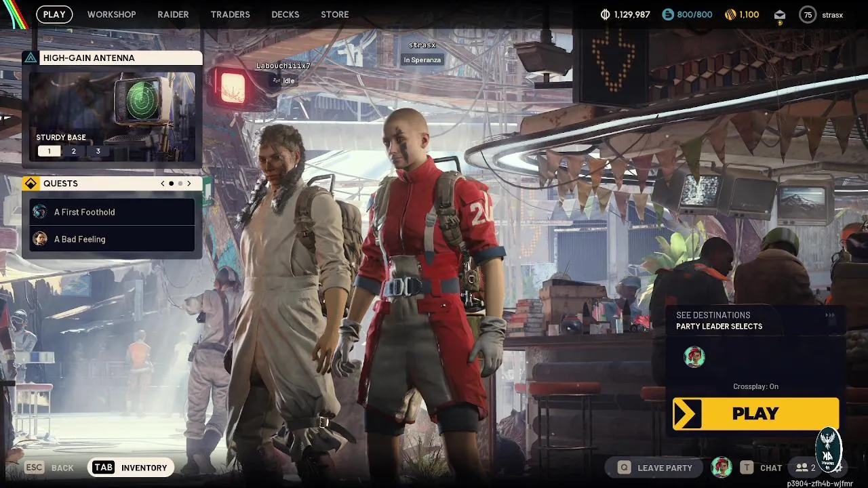
Task: Click the arrow icon on the PLAY button
Action: pos(688,413)
